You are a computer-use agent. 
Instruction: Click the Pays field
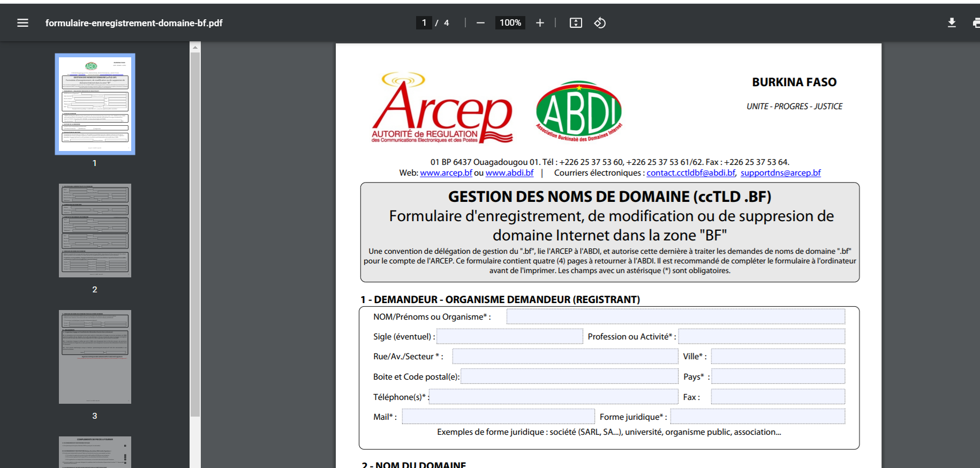coord(778,376)
